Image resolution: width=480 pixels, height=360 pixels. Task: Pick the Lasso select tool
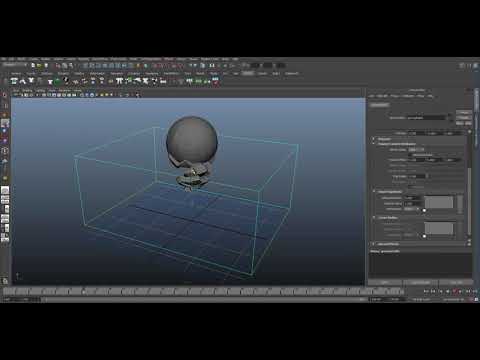pos(5,106)
